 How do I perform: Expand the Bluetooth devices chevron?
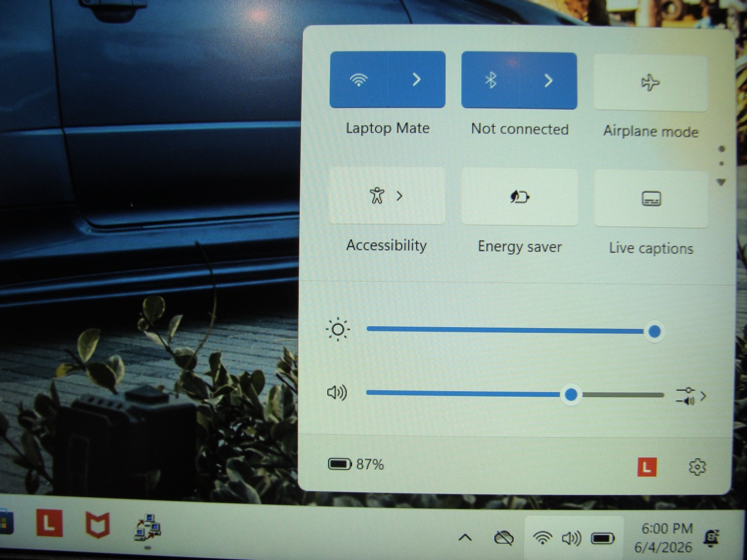click(549, 81)
